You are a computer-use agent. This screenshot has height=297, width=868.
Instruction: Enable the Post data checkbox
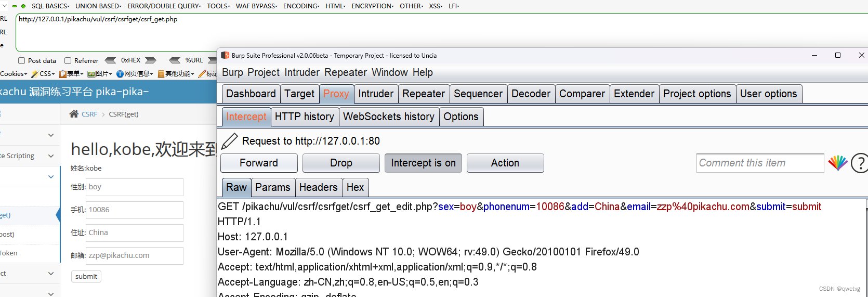(x=21, y=61)
